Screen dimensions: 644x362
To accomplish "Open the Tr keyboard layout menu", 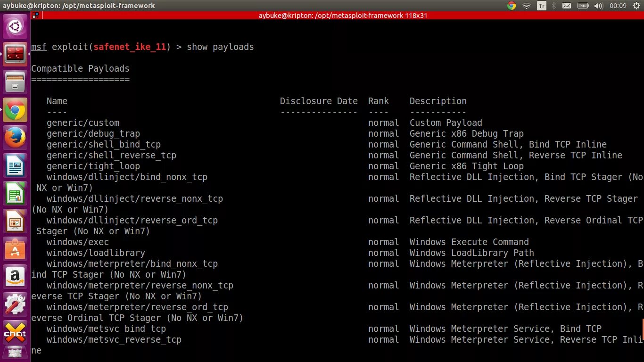I will 542,6.
